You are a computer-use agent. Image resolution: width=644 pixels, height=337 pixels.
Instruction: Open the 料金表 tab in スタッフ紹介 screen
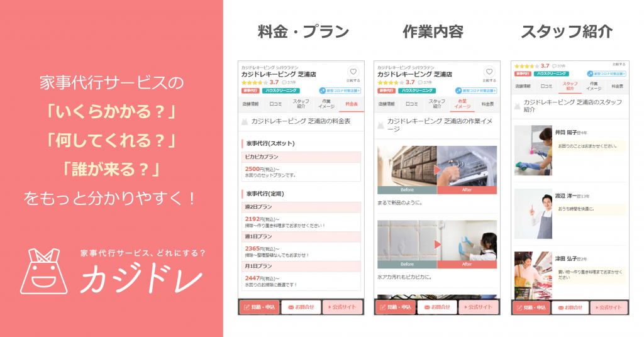click(616, 86)
